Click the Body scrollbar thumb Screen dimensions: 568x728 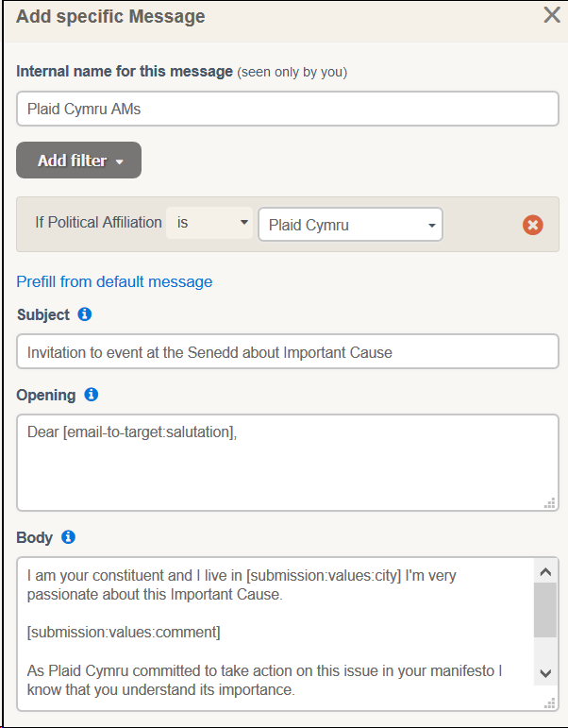pyautogui.click(x=545, y=610)
